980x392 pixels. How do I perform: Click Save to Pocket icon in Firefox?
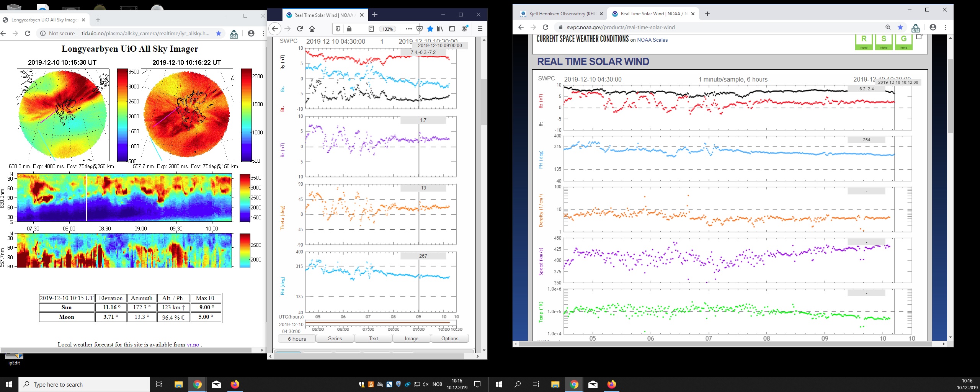tap(420, 29)
